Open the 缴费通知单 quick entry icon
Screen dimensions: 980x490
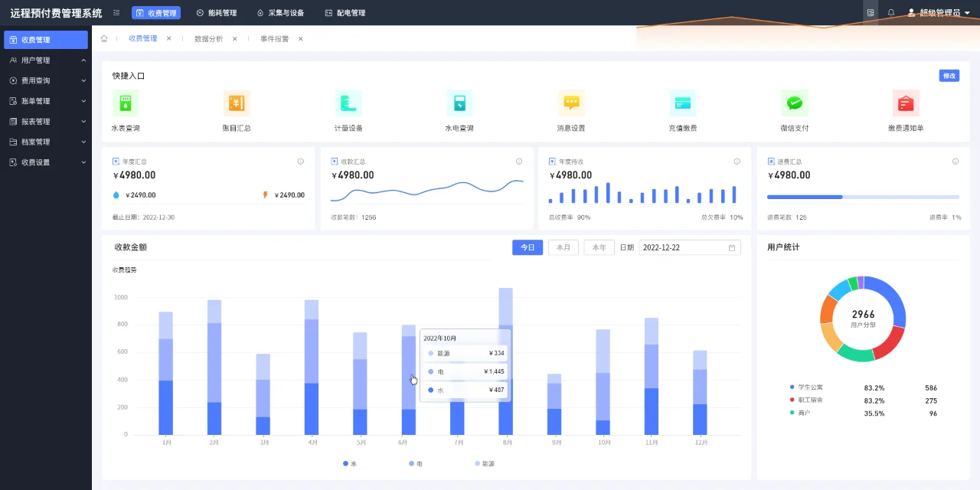click(906, 103)
